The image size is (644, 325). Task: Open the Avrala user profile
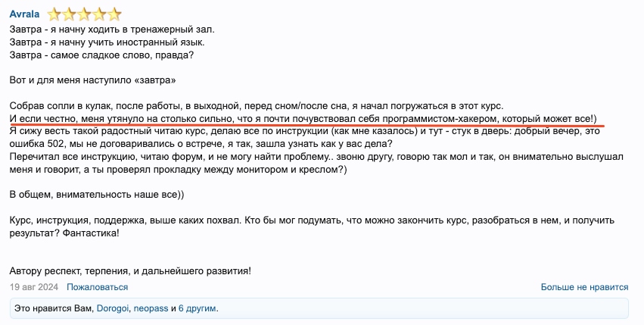pyautogui.click(x=24, y=14)
